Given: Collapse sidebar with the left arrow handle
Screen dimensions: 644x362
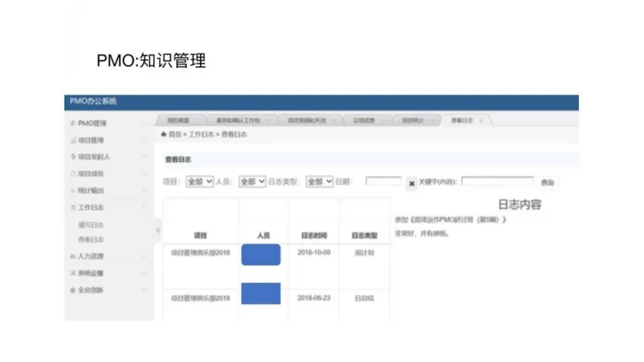Looking at the screenshot, I should [158, 231].
